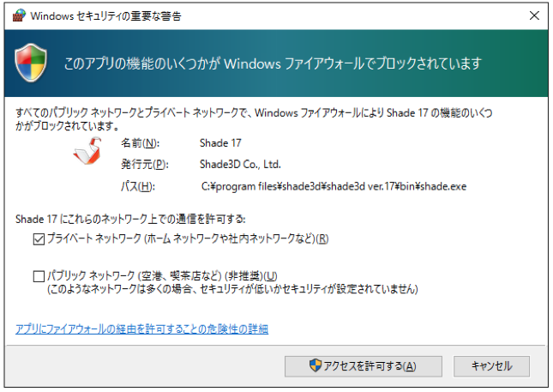The width and height of the screenshot is (553, 392).
Task: Click the firewall icon in title bar
Action: (19, 15)
